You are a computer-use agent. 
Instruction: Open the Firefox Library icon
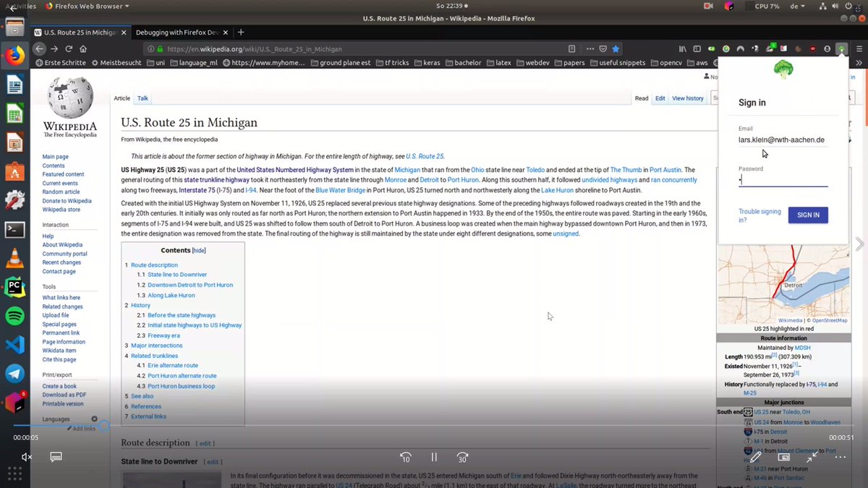[682, 49]
